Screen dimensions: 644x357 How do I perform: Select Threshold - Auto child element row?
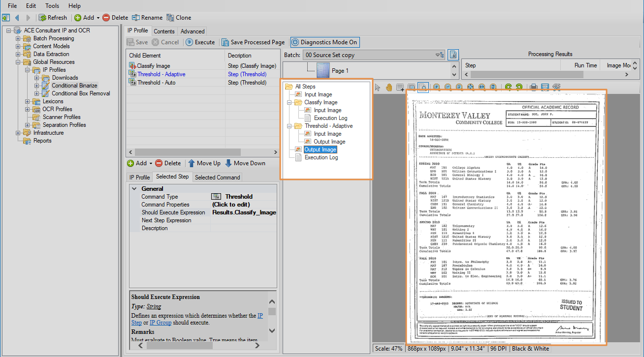(156, 83)
